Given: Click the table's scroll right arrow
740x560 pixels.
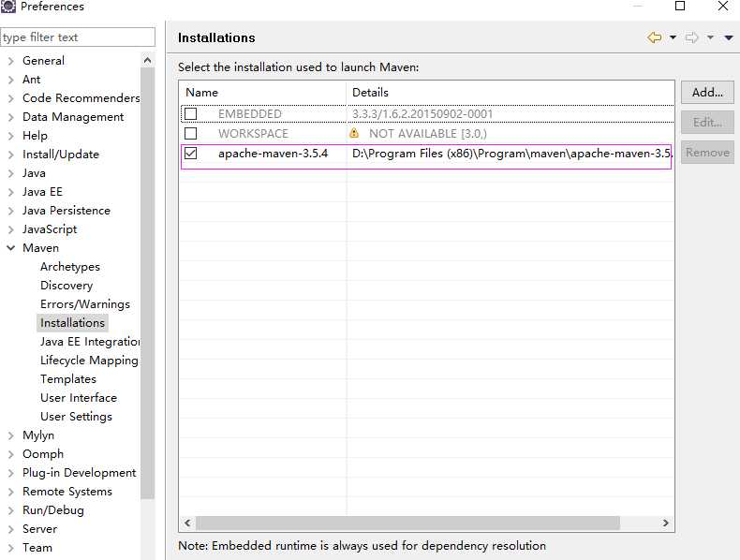Looking at the screenshot, I should pyautogui.click(x=665, y=523).
